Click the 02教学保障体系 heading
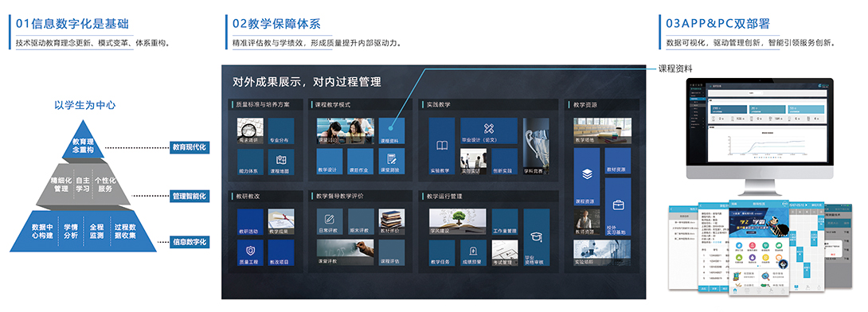Image resolution: width=868 pixels, height=312 pixels. pyautogui.click(x=276, y=24)
